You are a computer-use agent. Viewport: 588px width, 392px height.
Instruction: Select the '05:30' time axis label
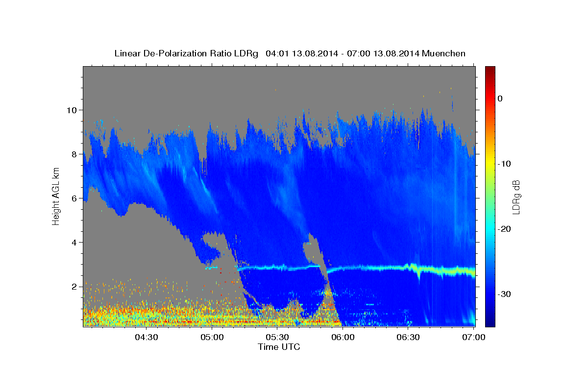tap(277, 337)
